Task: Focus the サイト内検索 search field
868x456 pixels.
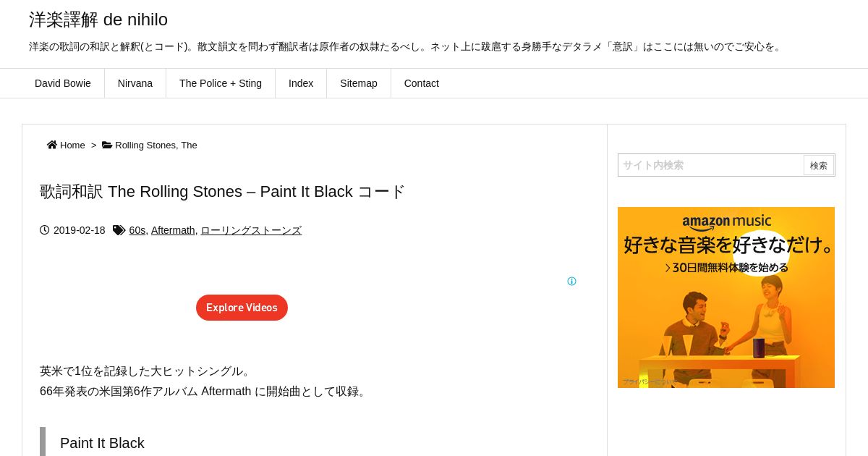Action: coord(710,165)
